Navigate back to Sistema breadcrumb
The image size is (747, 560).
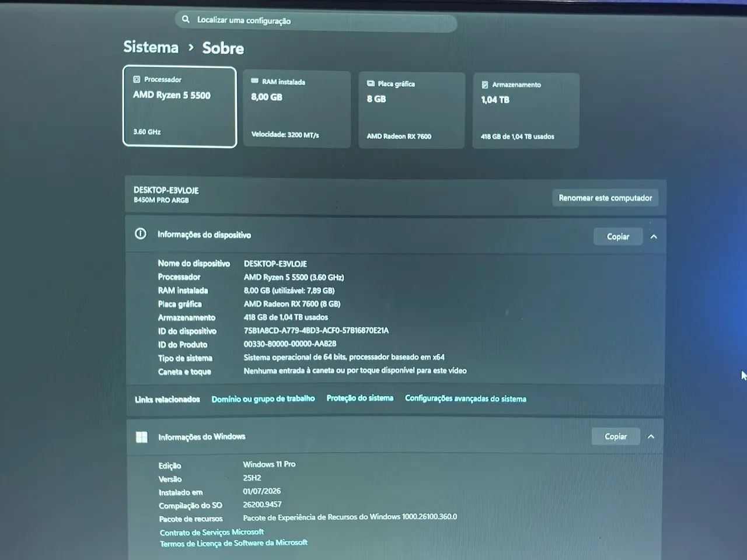pyautogui.click(x=151, y=47)
